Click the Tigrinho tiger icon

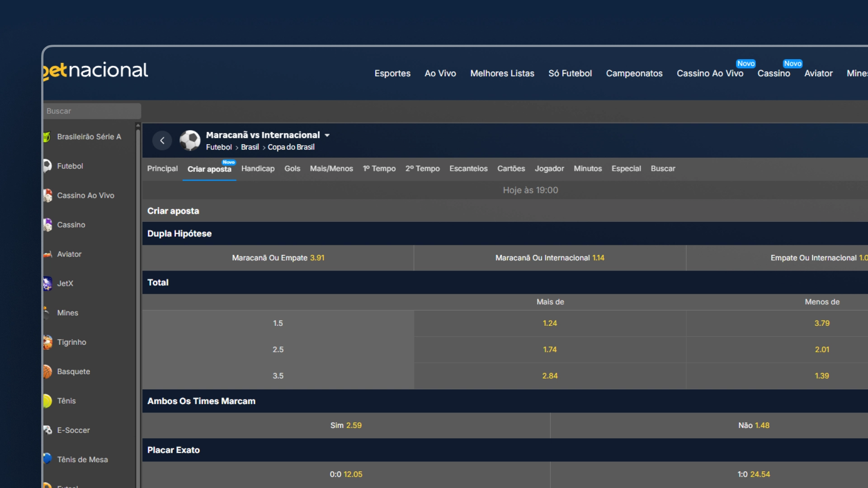47,342
